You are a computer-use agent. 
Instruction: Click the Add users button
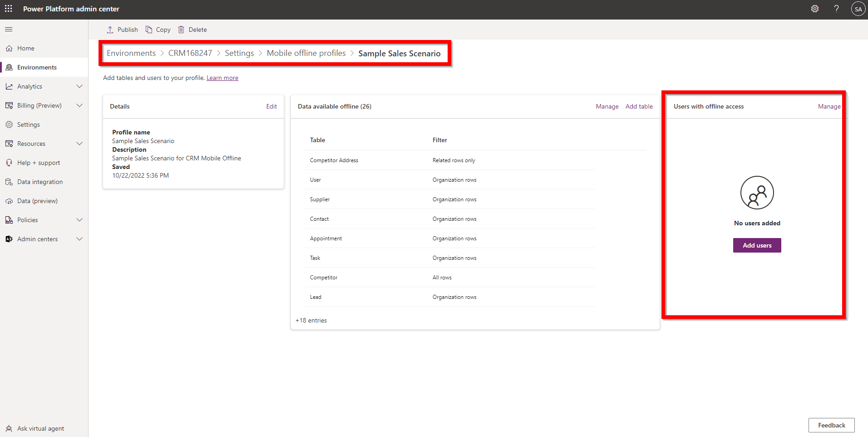[757, 245]
